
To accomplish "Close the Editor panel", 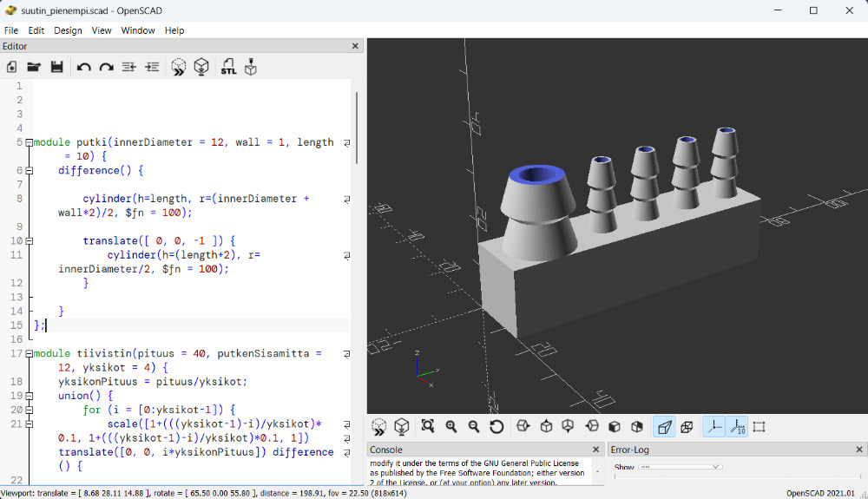I will pos(355,46).
